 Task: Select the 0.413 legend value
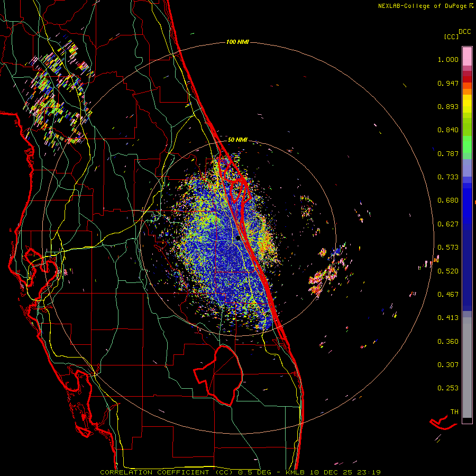pos(448,318)
